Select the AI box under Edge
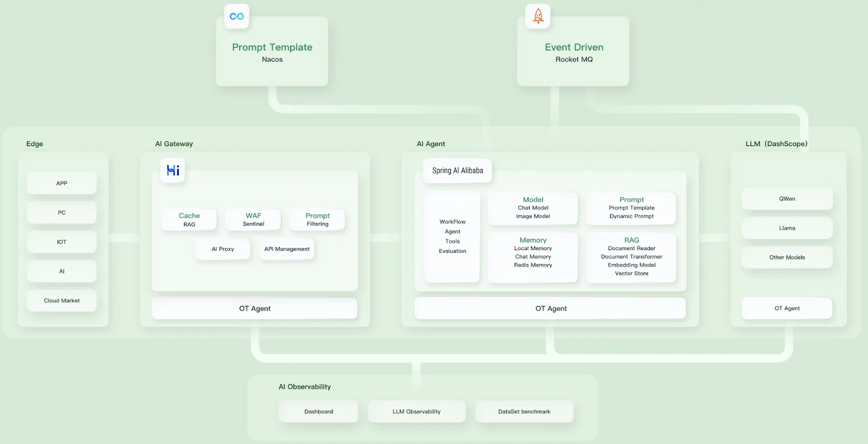The width and height of the screenshot is (868, 444). (x=62, y=271)
